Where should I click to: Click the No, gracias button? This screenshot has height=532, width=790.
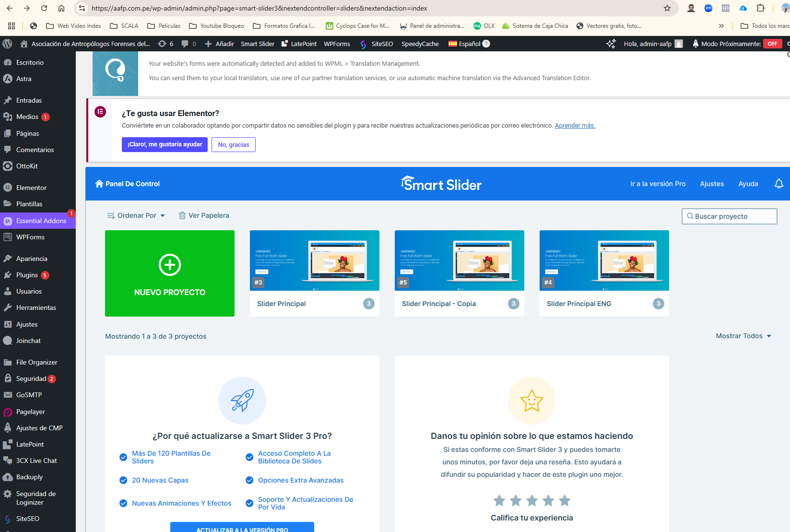[x=234, y=144]
